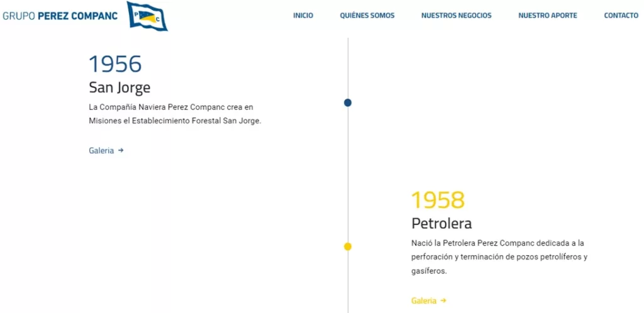Image resolution: width=644 pixels, height=313 pixels.
Task: Click the Perez Companc flag logo
Action: [147, 16]
